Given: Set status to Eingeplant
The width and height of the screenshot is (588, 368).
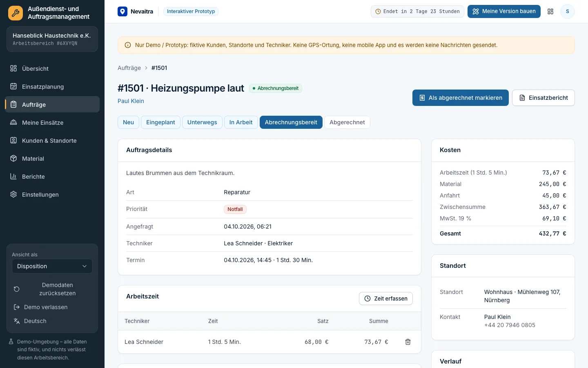Looking at the screenshot, I should 160,122.
